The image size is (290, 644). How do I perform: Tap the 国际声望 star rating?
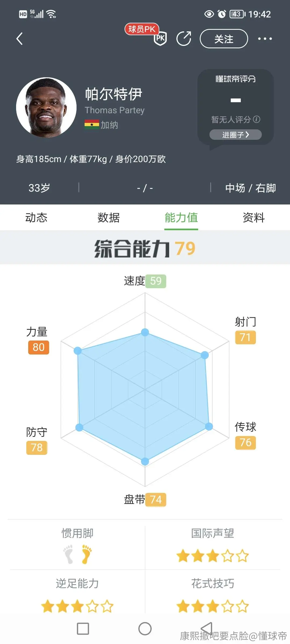(213, 556)
